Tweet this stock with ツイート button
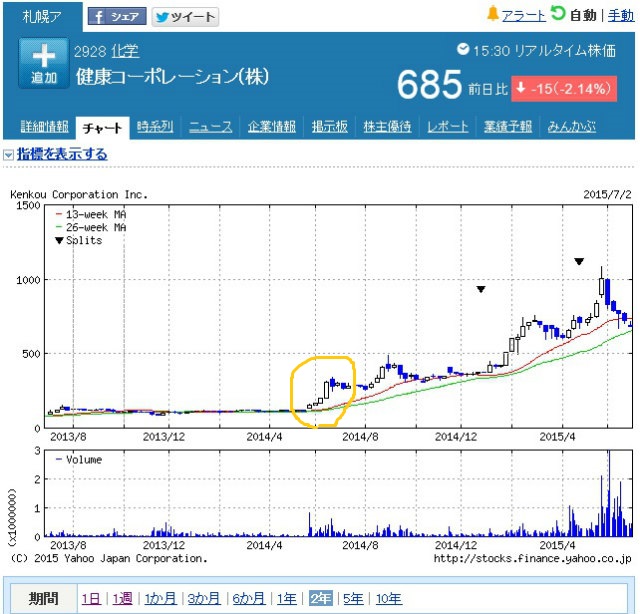The image size is (640, 614). [x=185, y=17]
